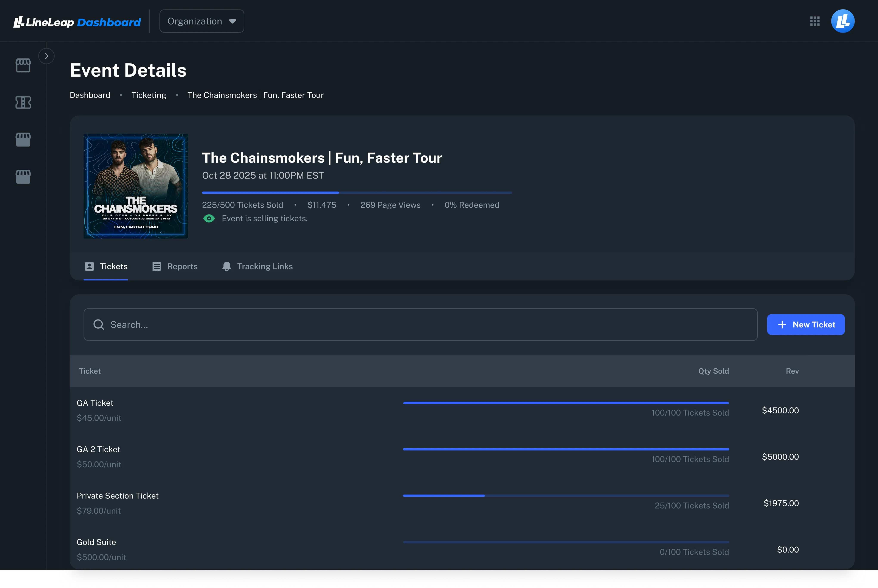Expand the sidebar with chevron arrow
Viewport: 878px width, 588px height.
pyautogui.click(x=47, y=56)
